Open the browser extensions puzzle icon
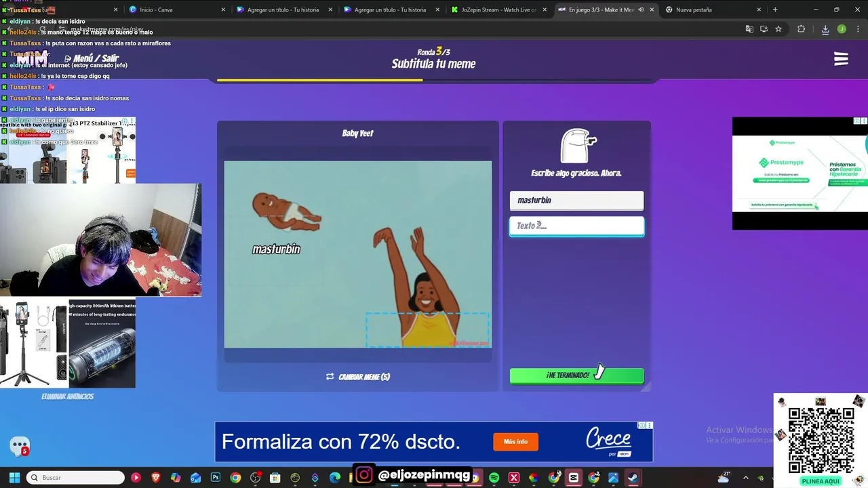868x488 pixels. click(802, 29)
